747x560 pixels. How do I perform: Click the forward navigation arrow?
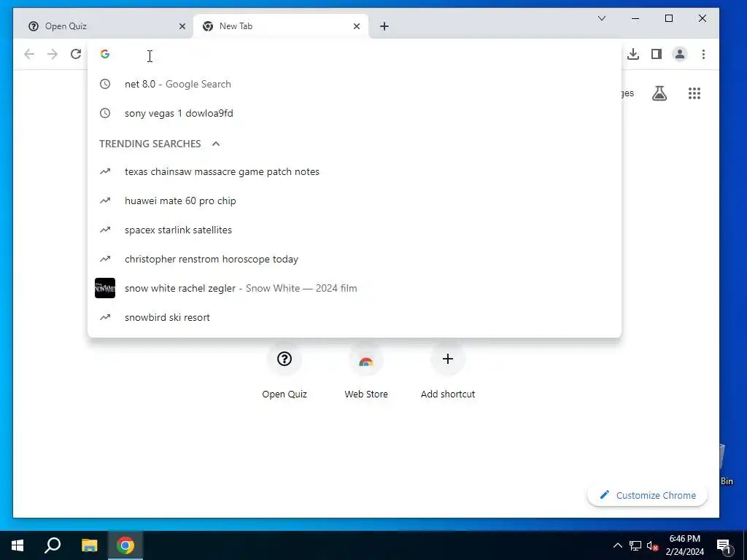point(53,54)
